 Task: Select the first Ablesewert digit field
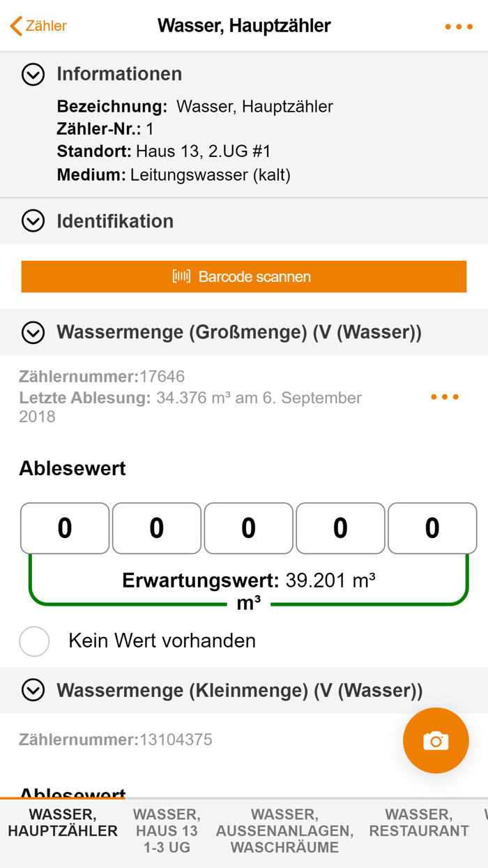(64, 528)
